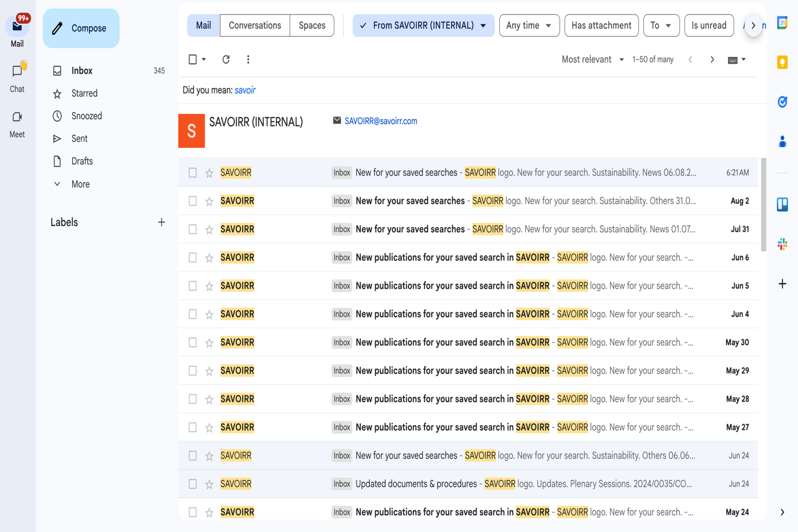Select checkbox of Aug 2 email

(x=192, y=201)
